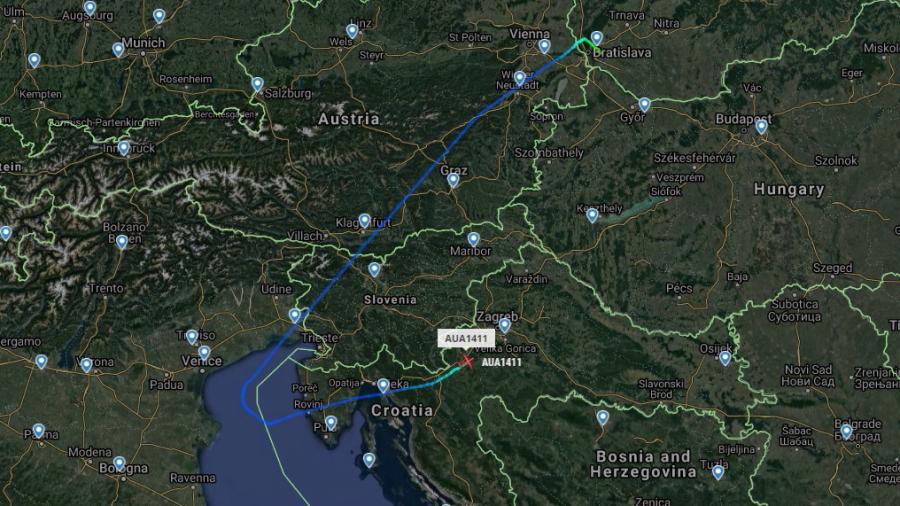
Task: Click the Linz airport marker
Action: 352,31
